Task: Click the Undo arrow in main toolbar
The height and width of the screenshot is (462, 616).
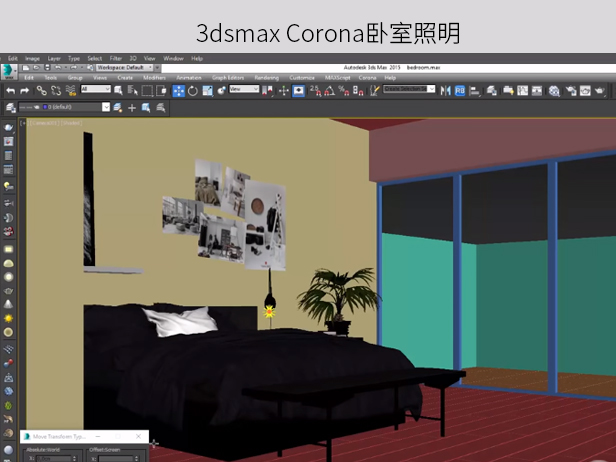Action: pos(10,90)
